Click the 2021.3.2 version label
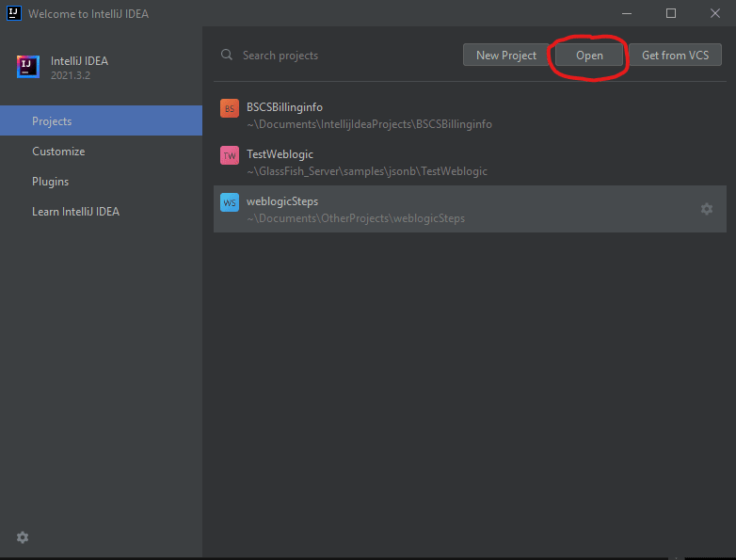This screenshot has height=560, width=736. coord(71,75)
